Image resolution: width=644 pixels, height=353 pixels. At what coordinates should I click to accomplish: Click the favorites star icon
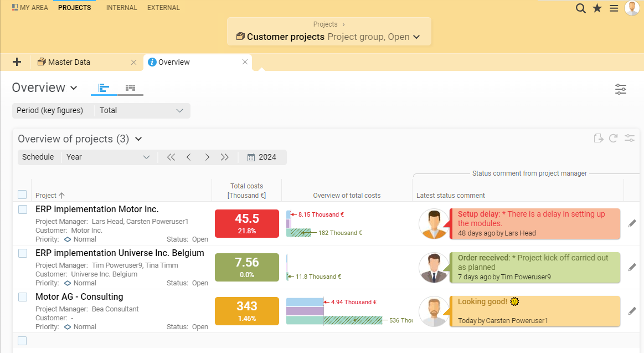click(597, 8)
